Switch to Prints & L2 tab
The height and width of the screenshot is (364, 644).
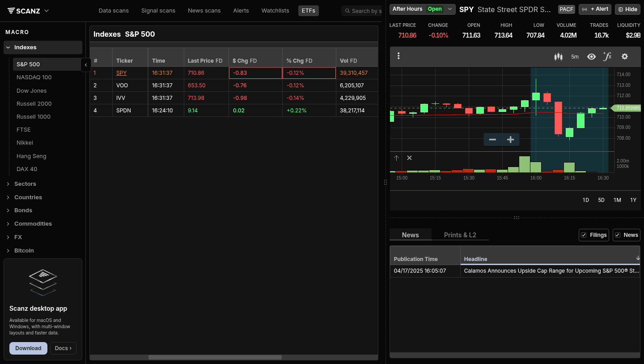[460, 235]
